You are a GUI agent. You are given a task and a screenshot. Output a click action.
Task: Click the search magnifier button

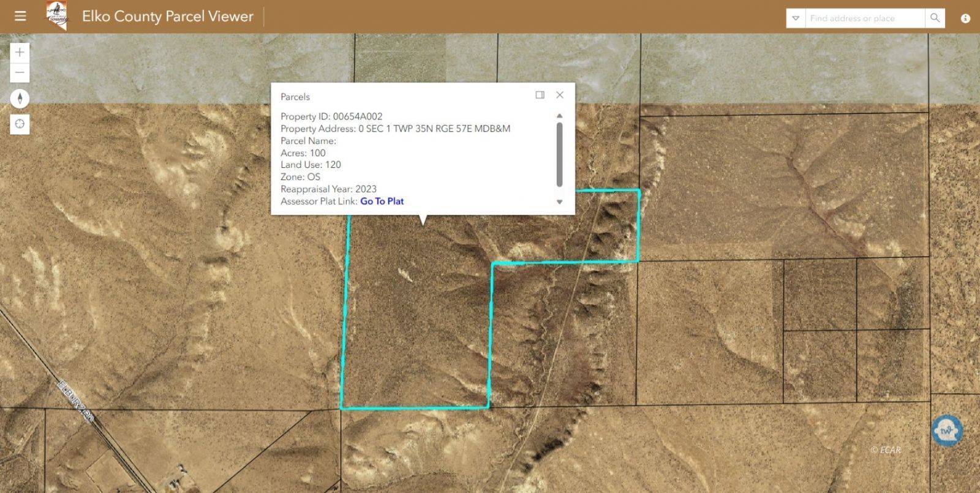click(935, 18)
